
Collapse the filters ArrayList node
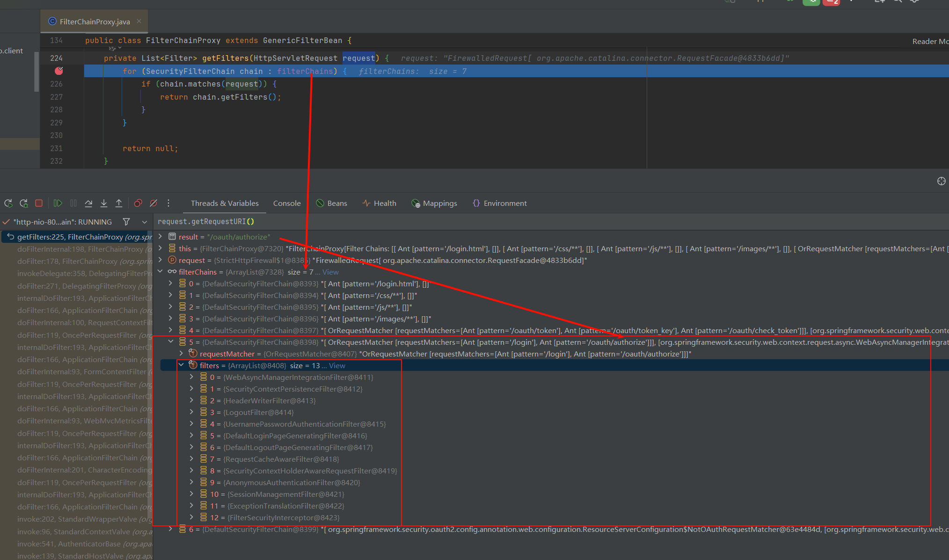(181, 365)
